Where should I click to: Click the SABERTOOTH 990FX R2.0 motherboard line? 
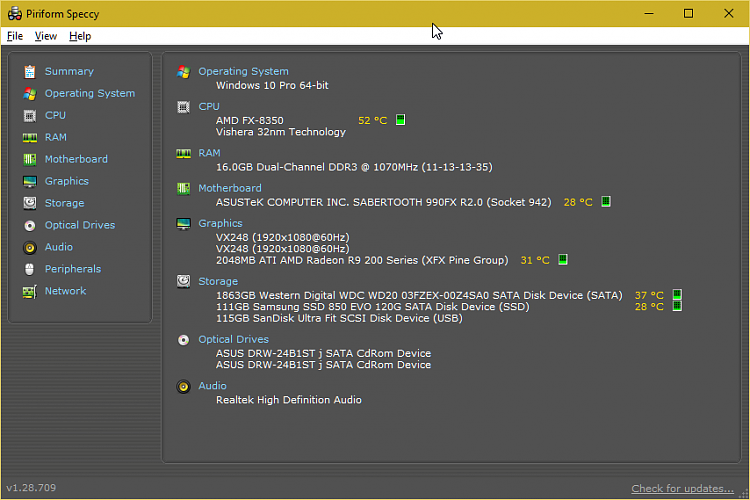384,202
